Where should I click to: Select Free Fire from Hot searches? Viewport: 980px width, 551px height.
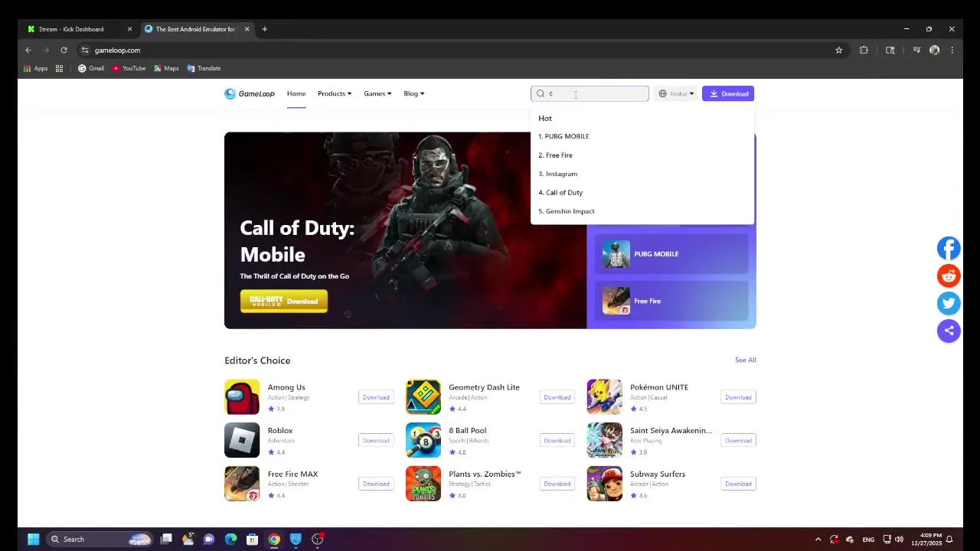pos(555,155)
